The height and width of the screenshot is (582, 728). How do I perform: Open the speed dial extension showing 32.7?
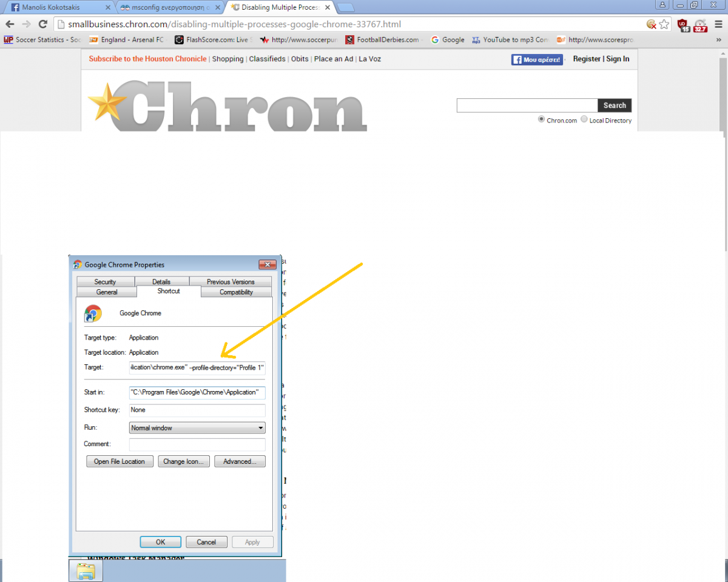pos(700,25)
